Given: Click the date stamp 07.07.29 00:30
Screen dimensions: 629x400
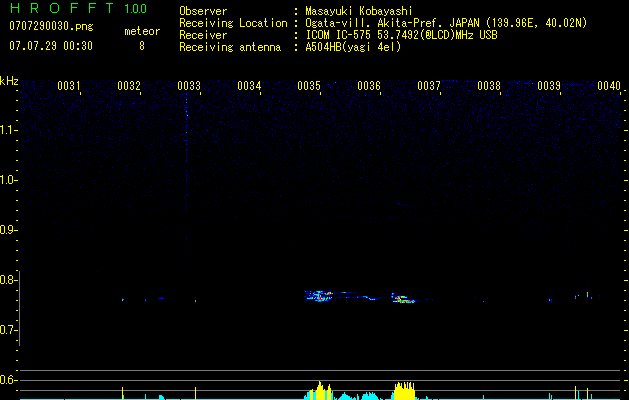Looking at the screenshot, I should click(51, 46).
